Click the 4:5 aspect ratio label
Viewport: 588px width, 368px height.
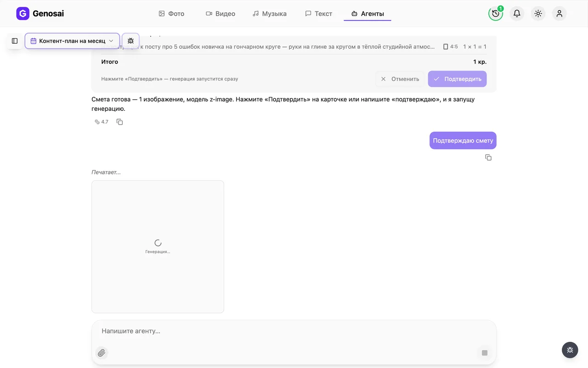coord(450,46)
